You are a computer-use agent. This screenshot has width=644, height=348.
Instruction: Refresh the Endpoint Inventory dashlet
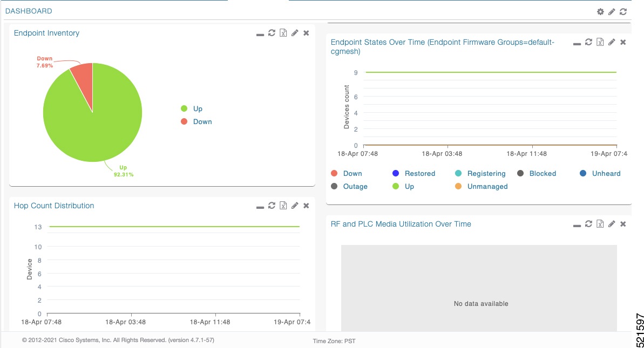tap(272, 32)
